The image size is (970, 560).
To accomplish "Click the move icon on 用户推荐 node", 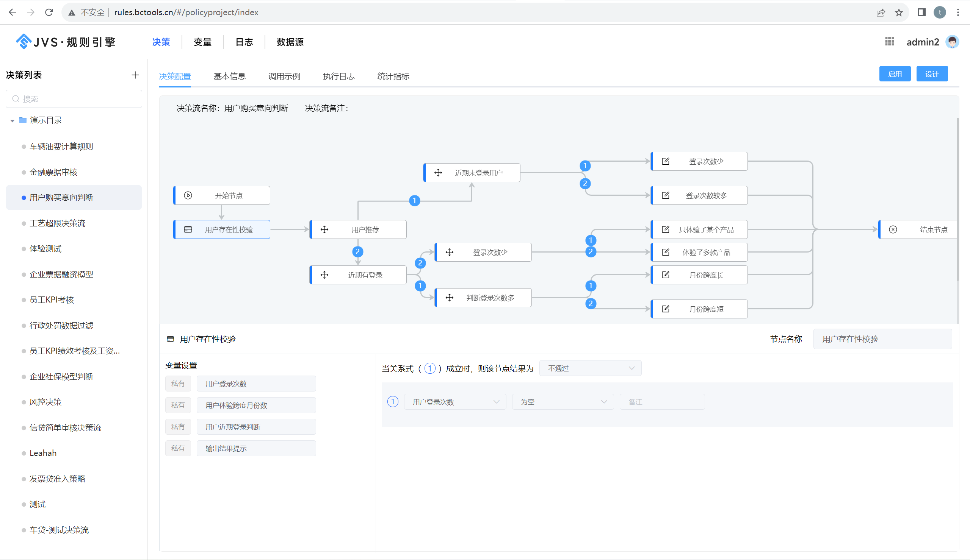I will [x=324, y=229].
